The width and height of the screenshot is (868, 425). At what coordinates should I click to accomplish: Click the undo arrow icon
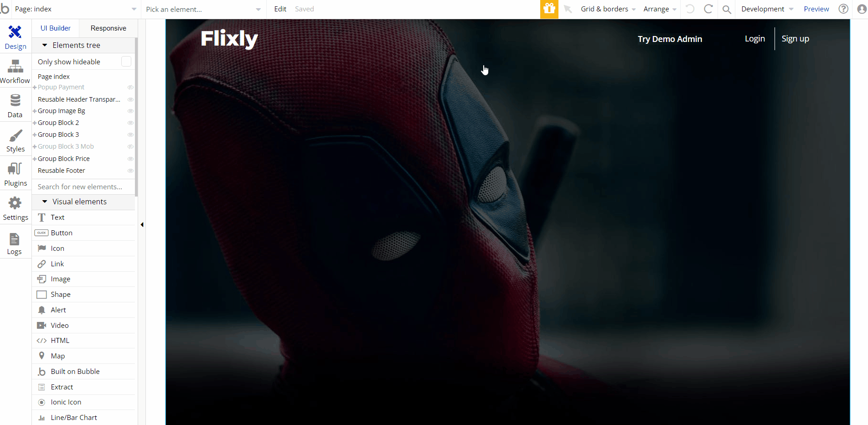(690, 9)
